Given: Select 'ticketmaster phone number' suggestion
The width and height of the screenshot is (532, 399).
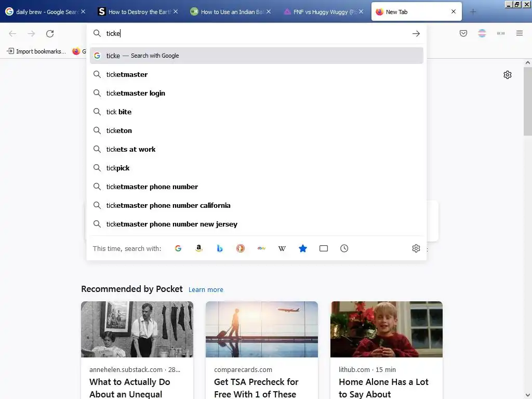Looking at the screenshot, I should click(257, 187).
